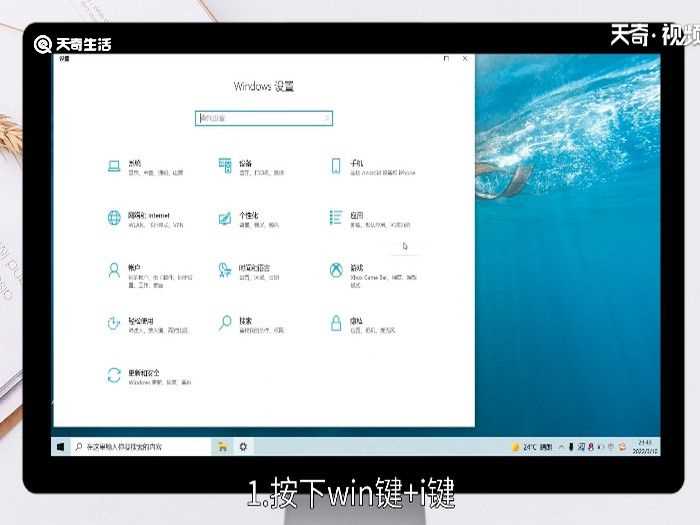Image resolution: width=700 pixels, height=525 pixels.
Task: Open the Network & Internet globe icon
Action: pyautogui.click(x=114, y=218)
